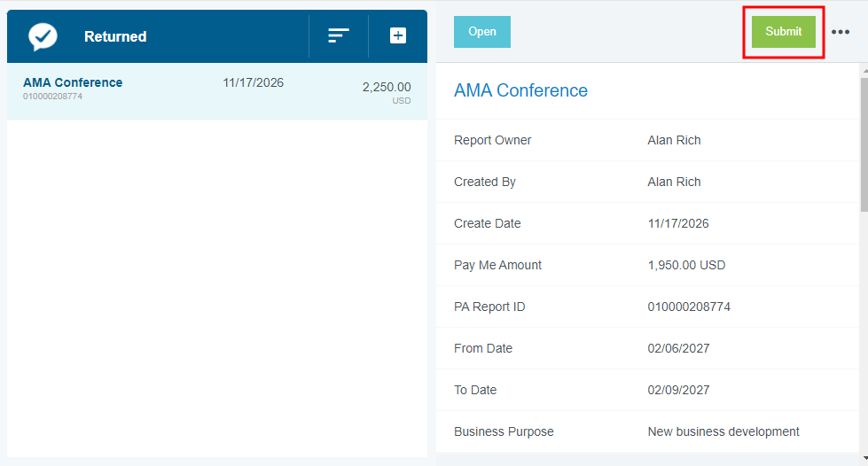Viewport: 868px width, 466px height.
Task: Select the Create Date value 11/17/2026
Action: pos(678,223)
